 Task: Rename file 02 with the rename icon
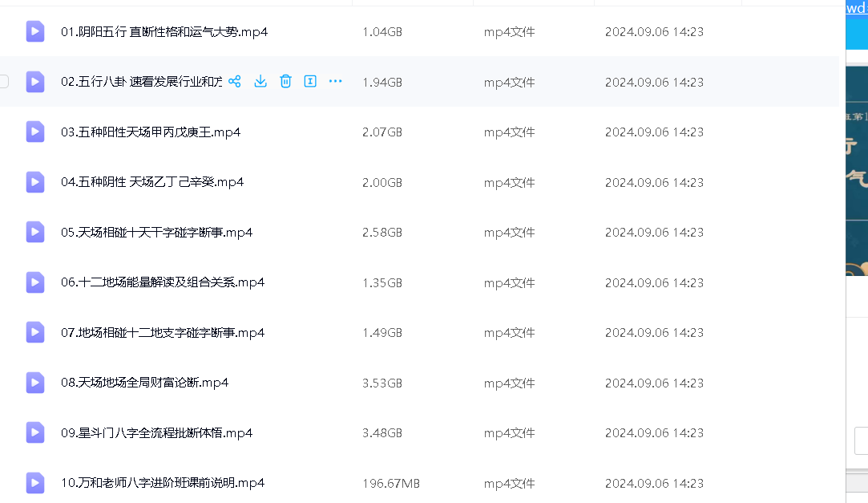pos(310,81)
